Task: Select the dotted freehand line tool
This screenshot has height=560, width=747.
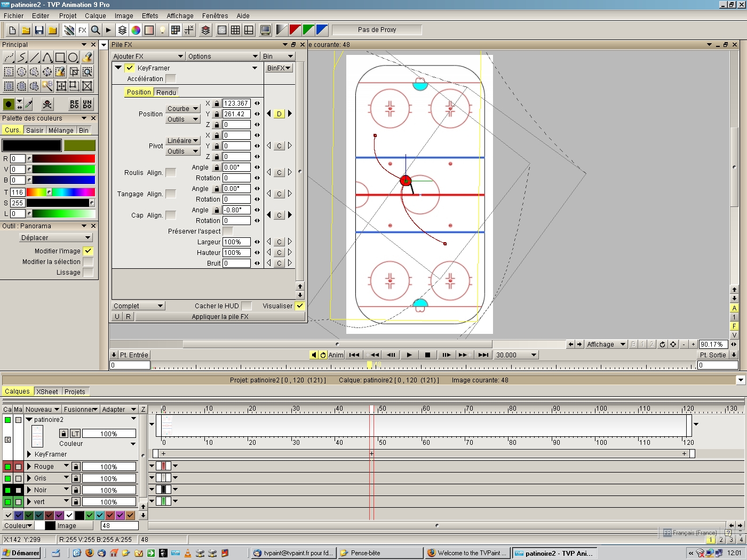Action: (x=9, y=58)
